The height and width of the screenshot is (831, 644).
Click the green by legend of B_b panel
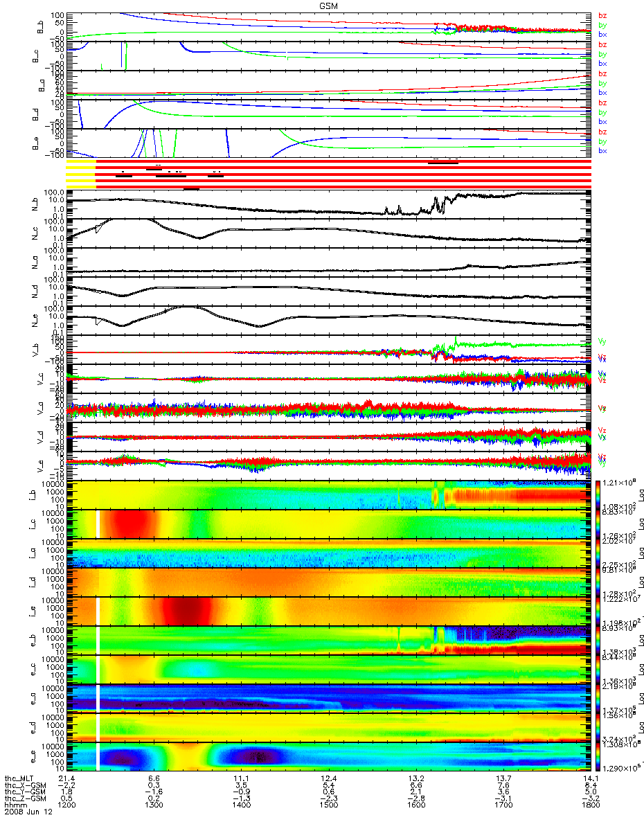coord(602,25)
